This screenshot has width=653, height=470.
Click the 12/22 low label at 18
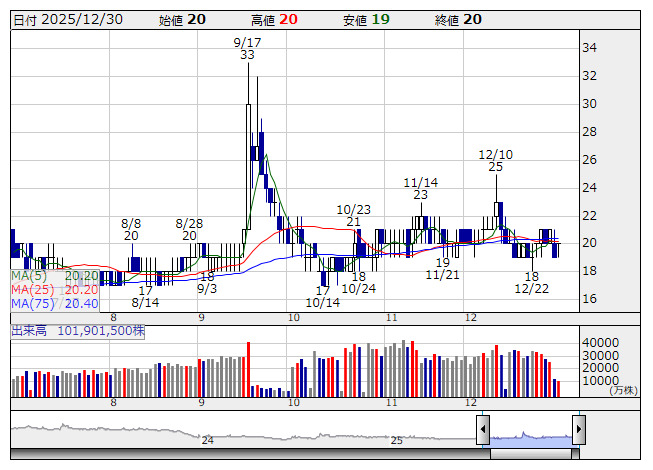click(532, 282)
